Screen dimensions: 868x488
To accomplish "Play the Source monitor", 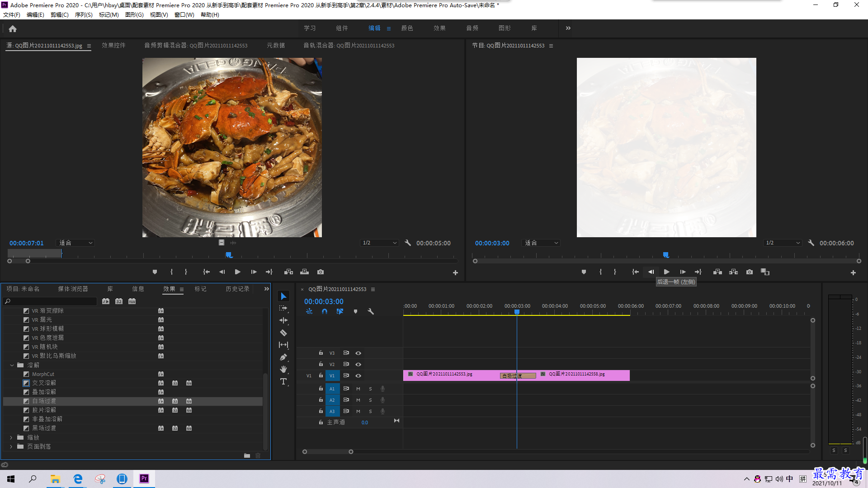I will 237,272.
